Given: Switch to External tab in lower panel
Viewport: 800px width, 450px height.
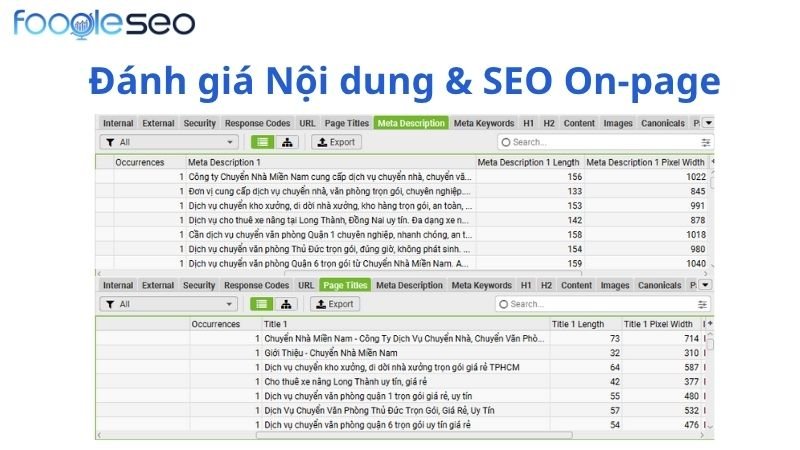Looking at the screenshot, I should tap(158, 285).
